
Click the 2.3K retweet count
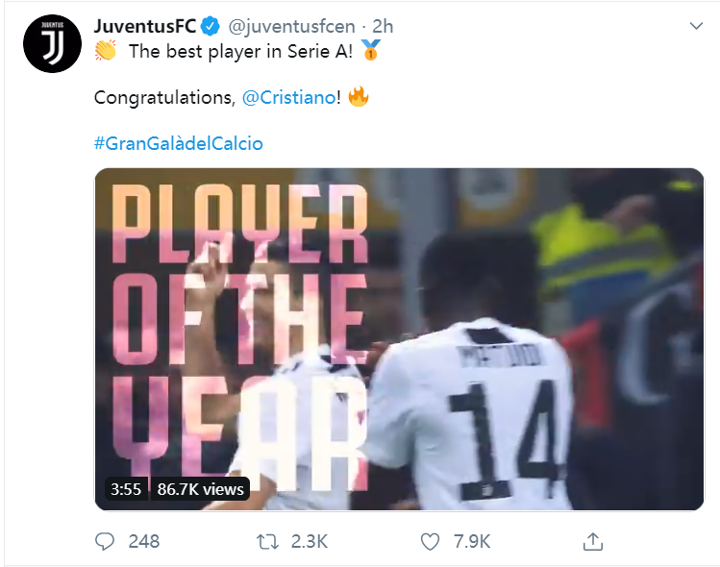point(309,541)
